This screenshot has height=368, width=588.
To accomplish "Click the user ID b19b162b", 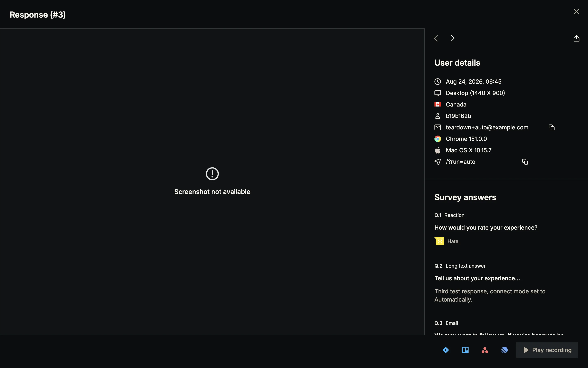I will tap(458, 116).
